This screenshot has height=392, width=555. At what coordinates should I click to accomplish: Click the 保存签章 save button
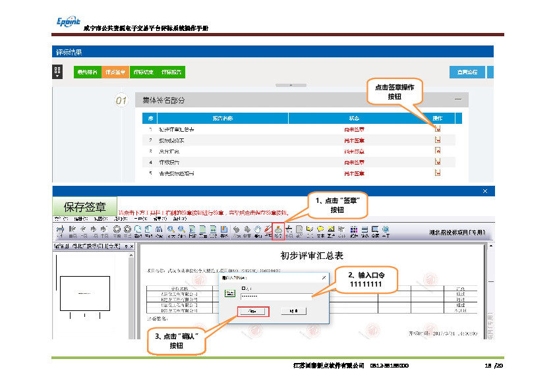tap(85, 206)
